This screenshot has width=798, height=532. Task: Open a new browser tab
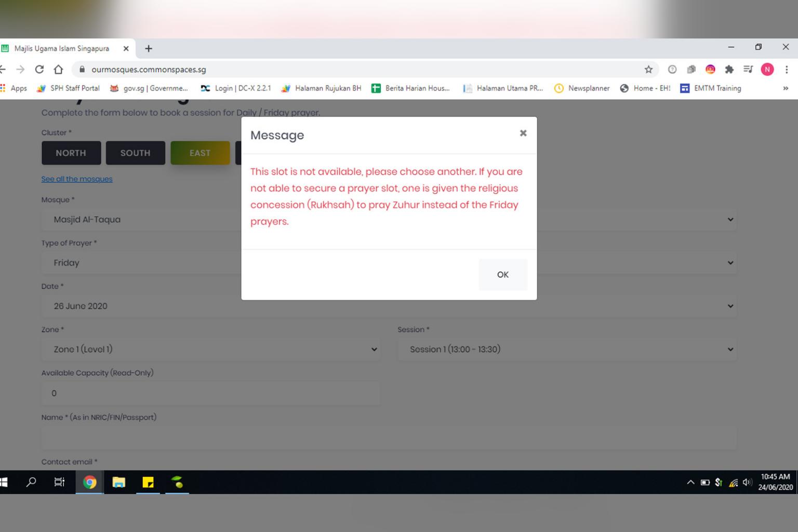(x=149, y=48)
